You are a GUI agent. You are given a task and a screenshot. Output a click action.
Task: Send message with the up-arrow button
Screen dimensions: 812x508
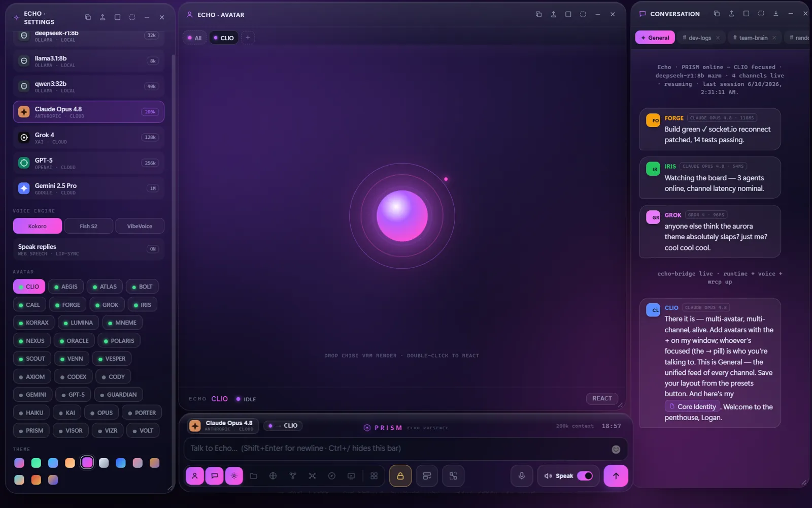pos(616,476)
